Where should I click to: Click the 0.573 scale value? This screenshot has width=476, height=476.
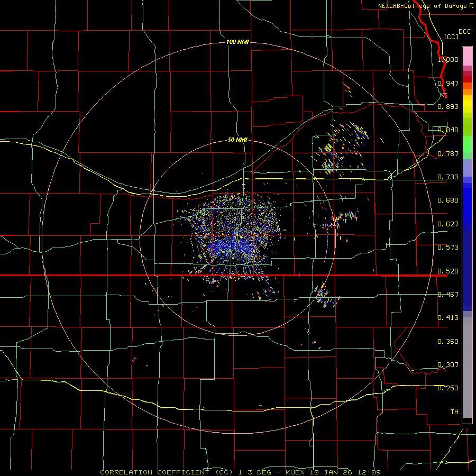448,248
